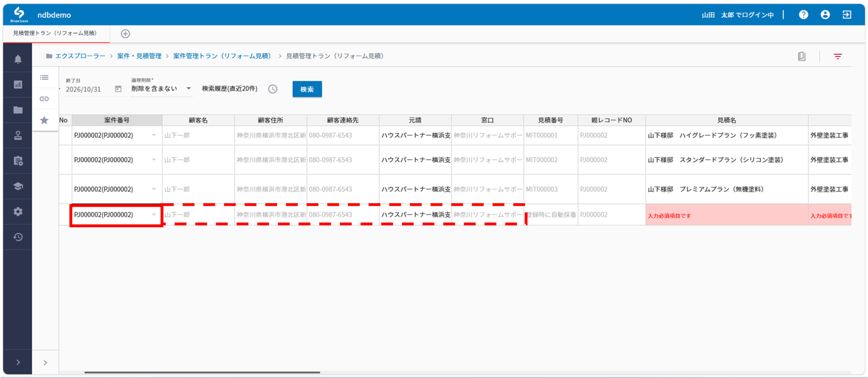This screenshot has width=868, height=378.
Task: Go to エクスプローラー breadcrumb link
Action: [80, 56]
